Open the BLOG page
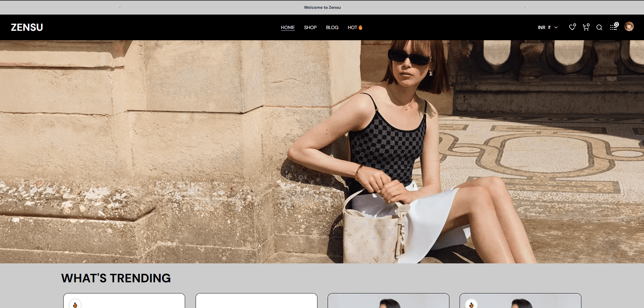Screen dimensions: 644x308 click(x=332, y=27)
